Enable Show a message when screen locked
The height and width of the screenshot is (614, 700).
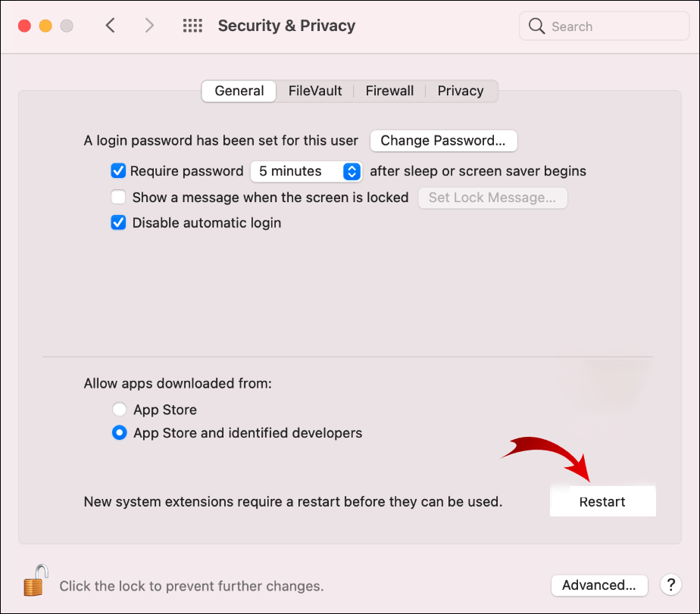[x=118, y=198]
